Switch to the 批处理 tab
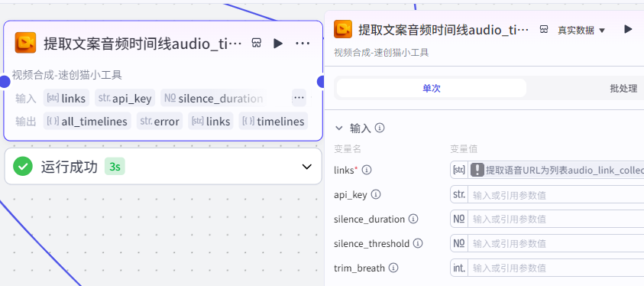 [623, 88]
